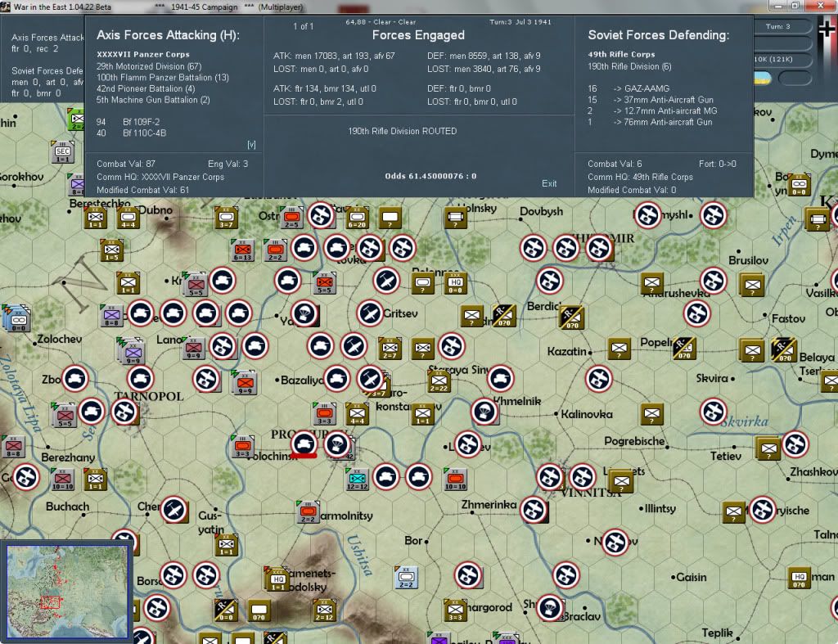838x644 pixels.
Task: Click the 190th Rifle Division ROUTED message
Action: coord(403,131)
